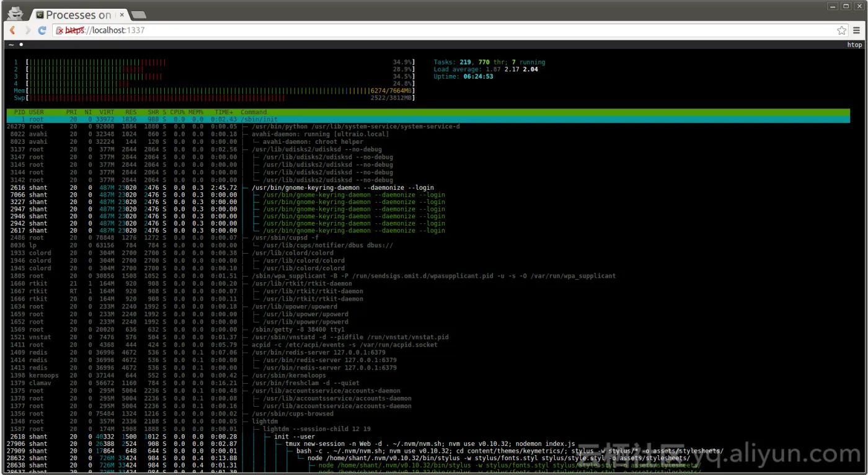Screen dimensions: 868x475
Task: Select the vnstatd process row
Action: pyautogui.click(x=428, y=337)
